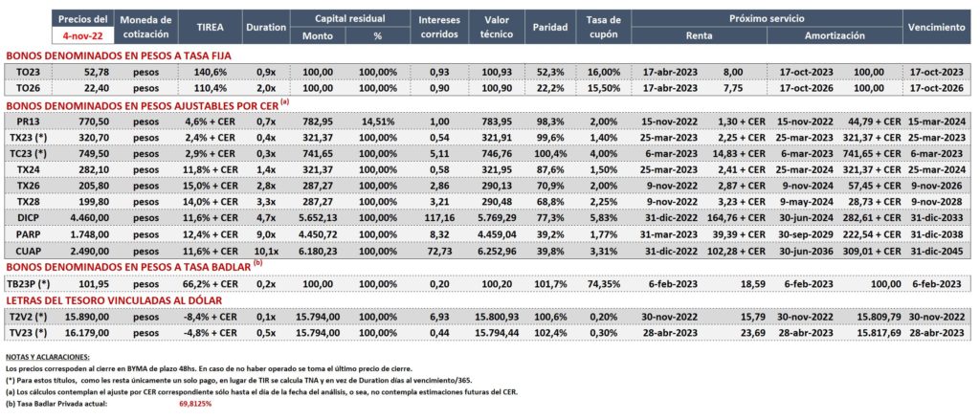Select the CUAP ticker cell
The height and width of the screenshot is (420, 980).
pyautogui.click(x=30, y=251)
